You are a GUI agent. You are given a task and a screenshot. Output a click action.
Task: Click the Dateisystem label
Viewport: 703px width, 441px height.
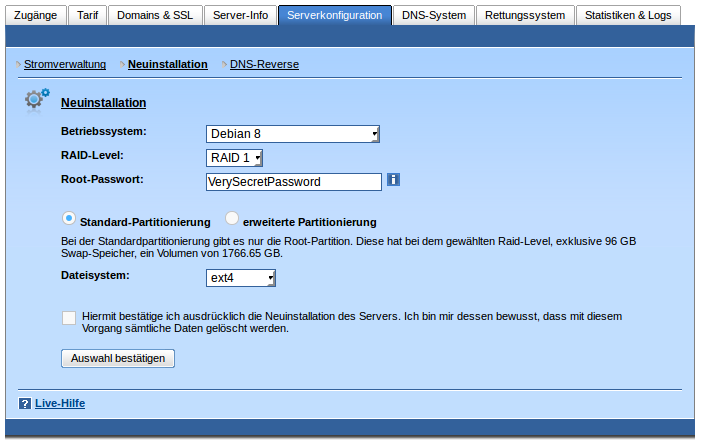pyautogui.click(x=95, y=275)
